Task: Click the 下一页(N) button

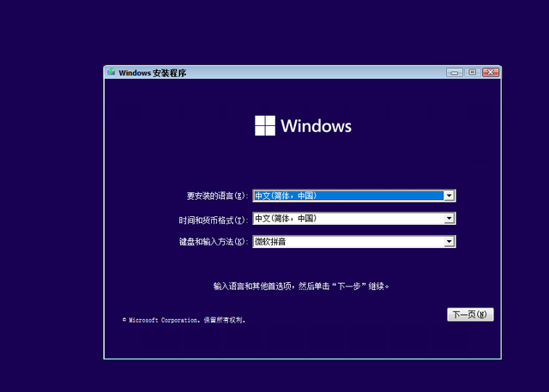Action: tap(470, 314)
